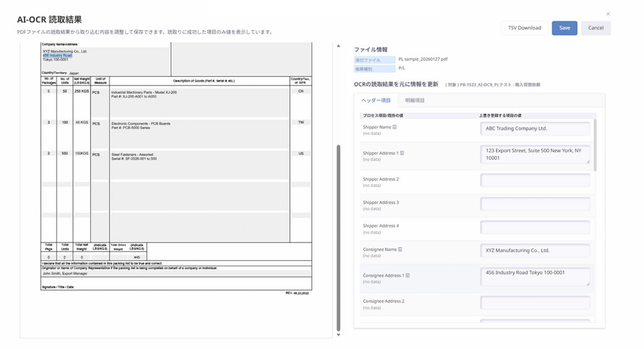Focus the empty Shipper Address 2 field
The width and height of the screenshot is (644, 349).
[535, 181]
